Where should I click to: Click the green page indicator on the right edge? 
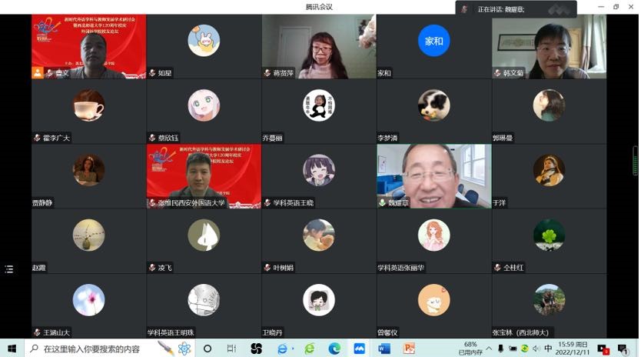[x=636, y=161]
